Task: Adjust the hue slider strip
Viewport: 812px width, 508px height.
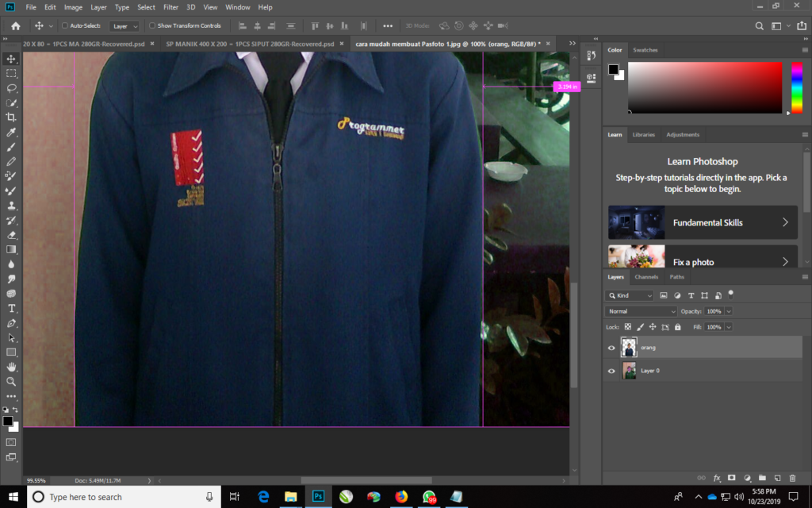Action: pos(797,87)
